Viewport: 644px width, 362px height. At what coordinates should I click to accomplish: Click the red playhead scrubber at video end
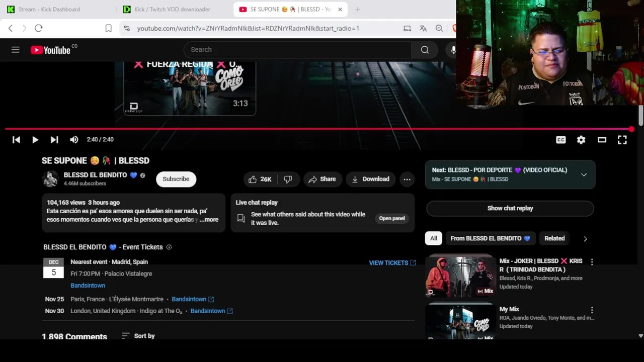click(631, 129)
